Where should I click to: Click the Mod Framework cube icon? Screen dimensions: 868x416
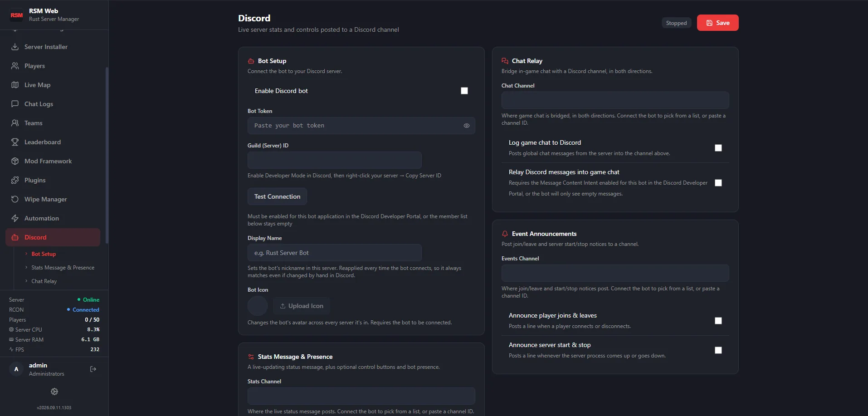tap(15, 161)
